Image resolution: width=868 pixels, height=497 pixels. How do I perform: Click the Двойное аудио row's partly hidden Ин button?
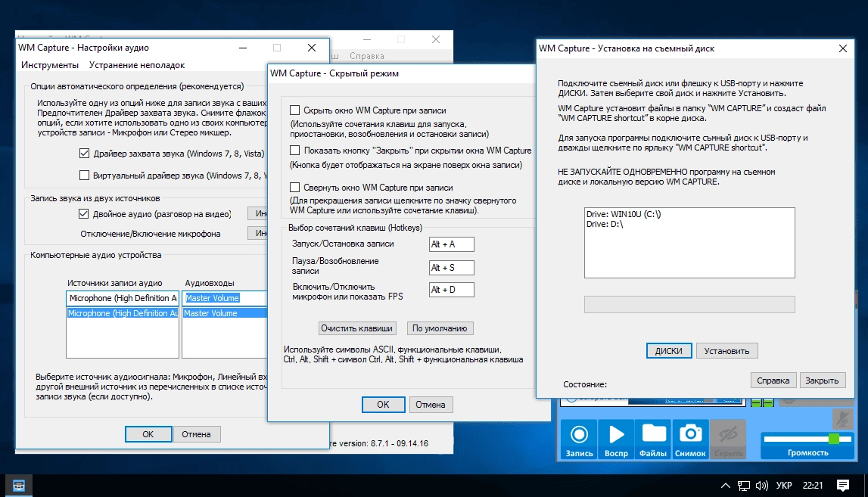257,213
